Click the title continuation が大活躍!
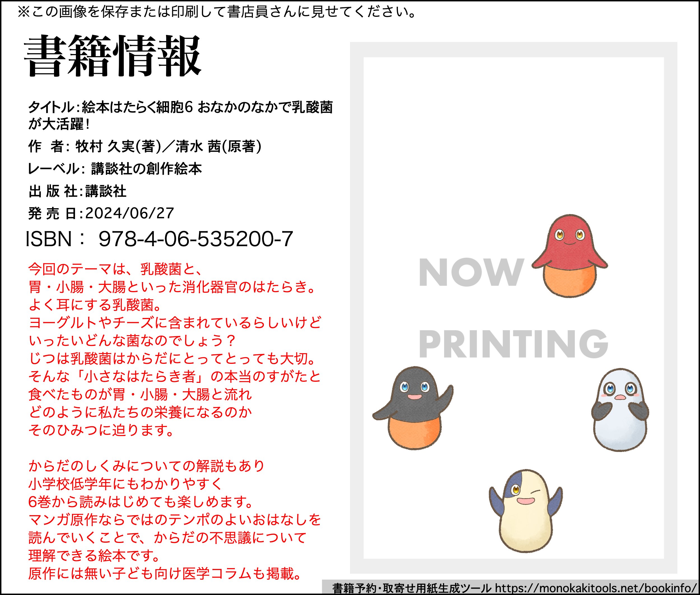Viewport: 700px width, 595px height. click(59, 124)
